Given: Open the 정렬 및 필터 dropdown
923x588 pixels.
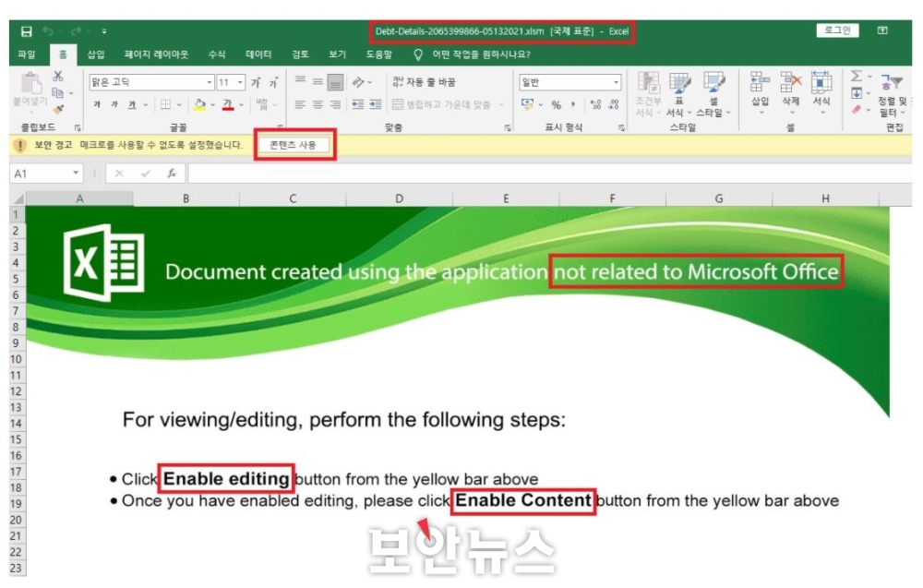Looking at the screenshot, I should click(893, 94).
